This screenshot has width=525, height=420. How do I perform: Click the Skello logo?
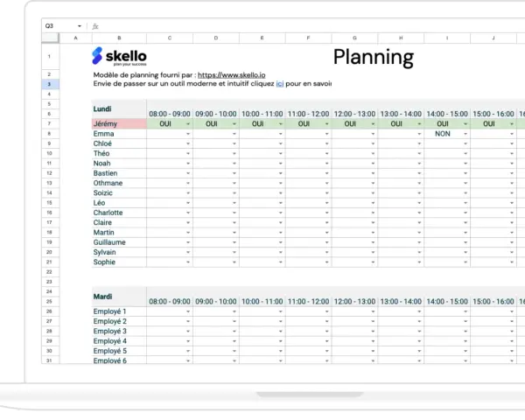119,56
